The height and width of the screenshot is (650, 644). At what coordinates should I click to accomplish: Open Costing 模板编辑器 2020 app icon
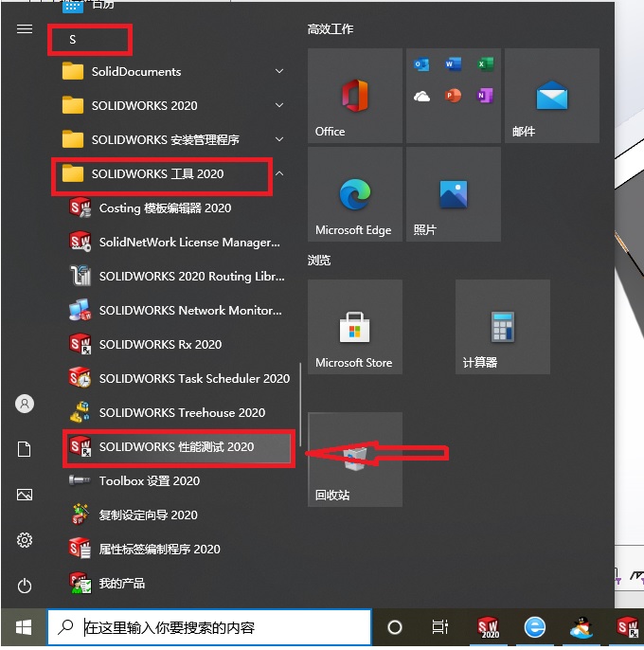point(80,208)
